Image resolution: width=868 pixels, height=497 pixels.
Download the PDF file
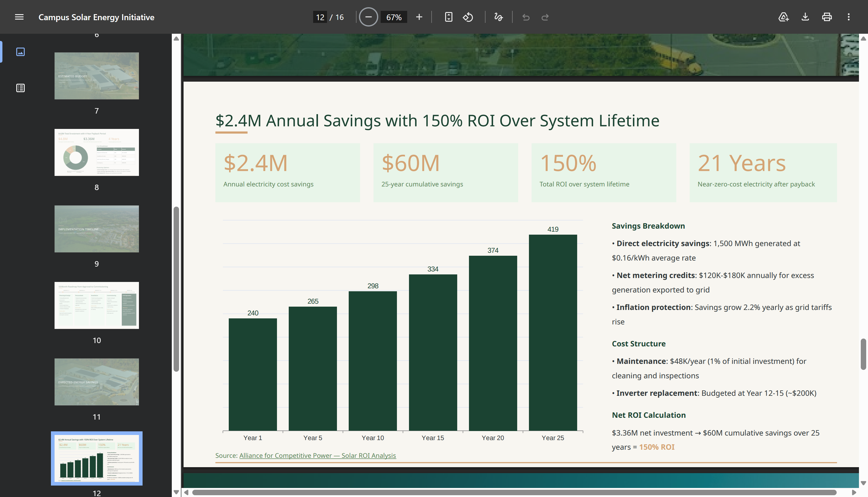tap(805, 17)
